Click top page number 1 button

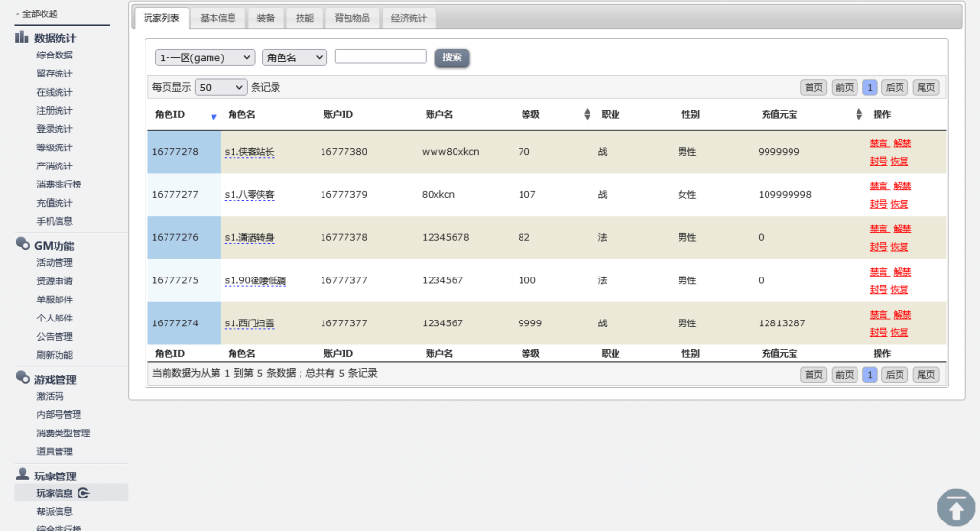pos(869,87)
